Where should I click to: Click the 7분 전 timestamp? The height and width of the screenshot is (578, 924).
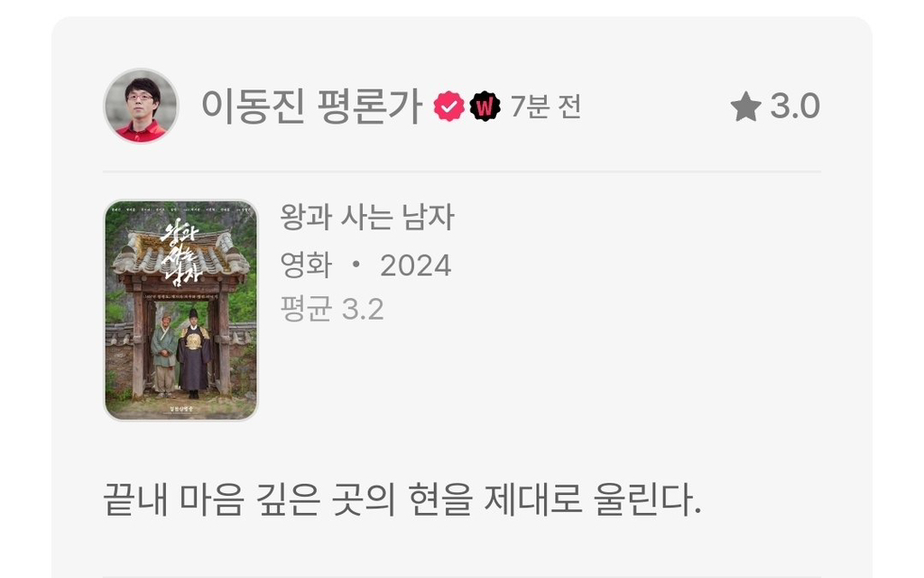click(x=546, y=107)
